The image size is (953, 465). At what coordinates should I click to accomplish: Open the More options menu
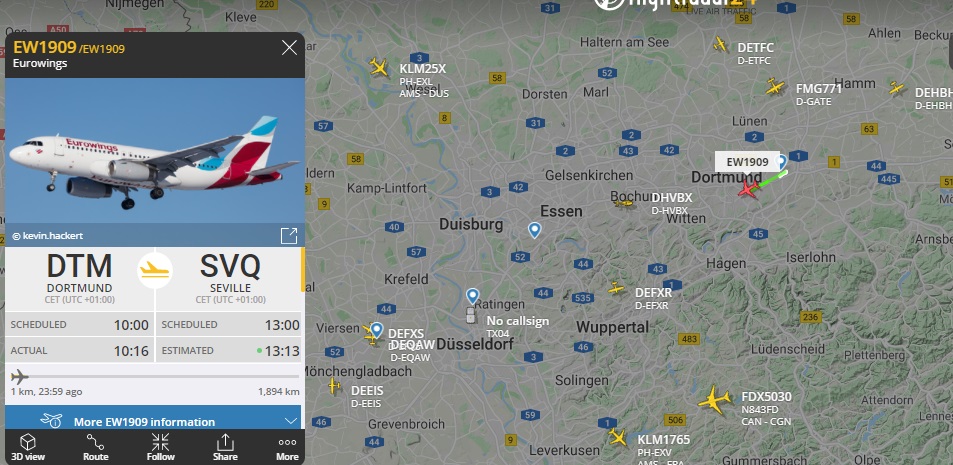click(287, 447)
